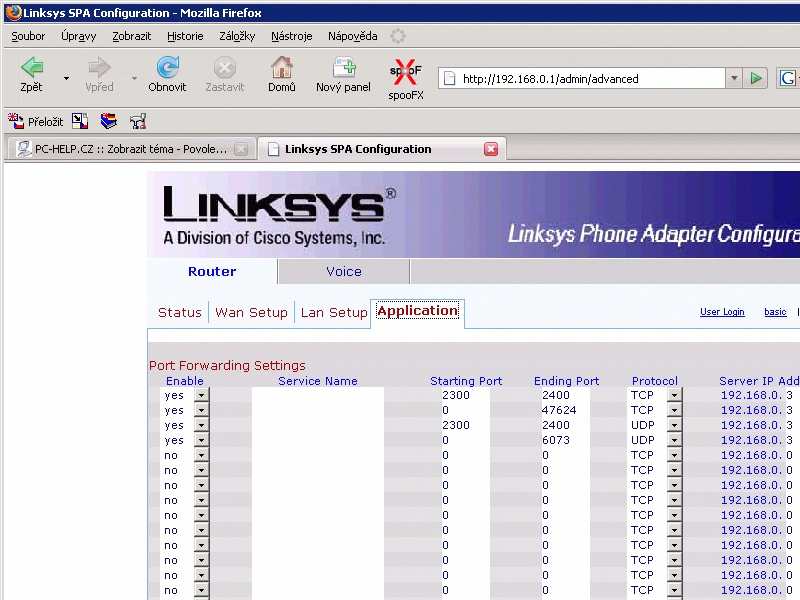800x600 pixels.
Task: Select the Linksys SPA Configuration browser tab
Action: click(382, 149)
